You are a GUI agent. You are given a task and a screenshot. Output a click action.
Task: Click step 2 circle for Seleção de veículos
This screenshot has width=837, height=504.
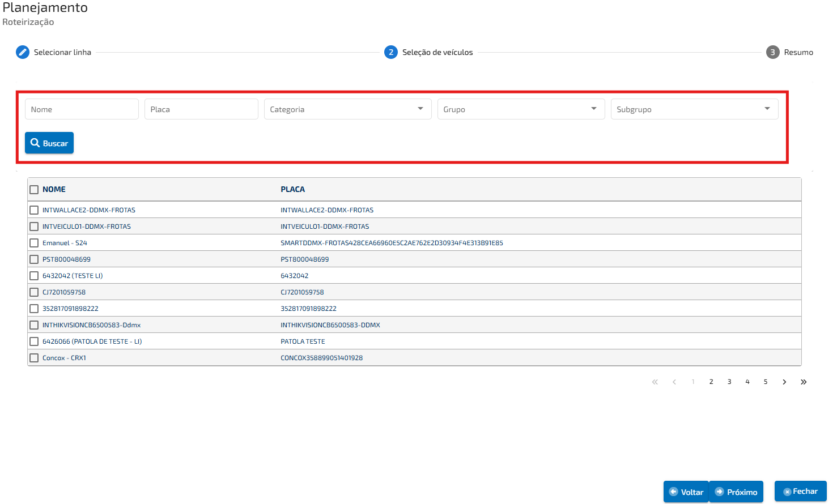[x=391, y=52]
